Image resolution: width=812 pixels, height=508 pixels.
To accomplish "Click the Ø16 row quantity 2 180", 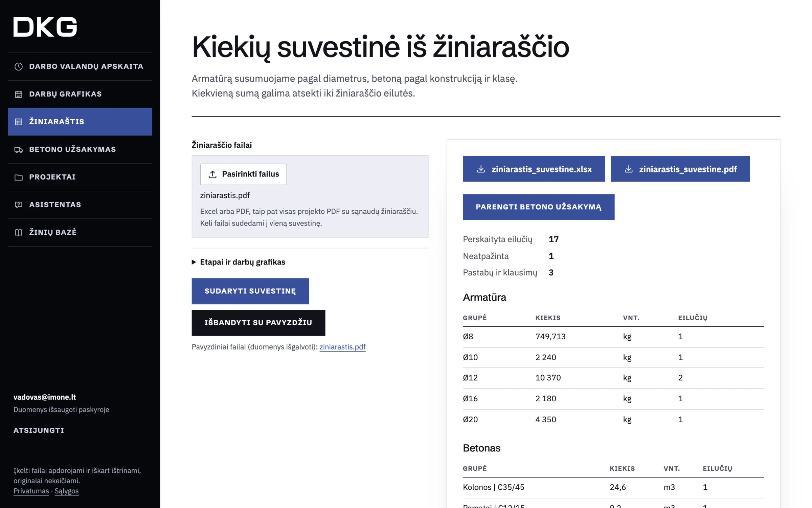I will (545, 399).
